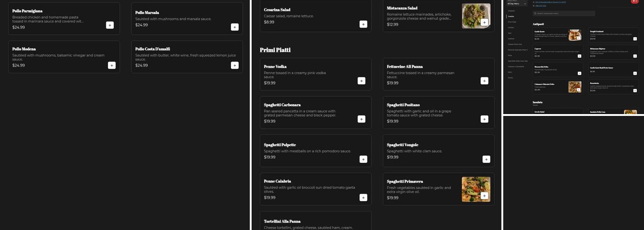This screenshot has height=230, width=644.
Task: Add Penne Vodka using plus icon
Action: click(362, 81)
